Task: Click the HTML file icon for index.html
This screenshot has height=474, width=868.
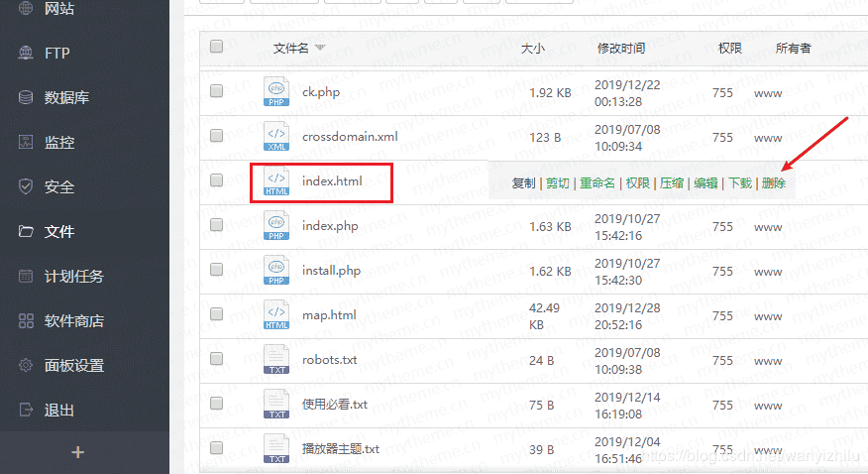Action: [276, 181]
